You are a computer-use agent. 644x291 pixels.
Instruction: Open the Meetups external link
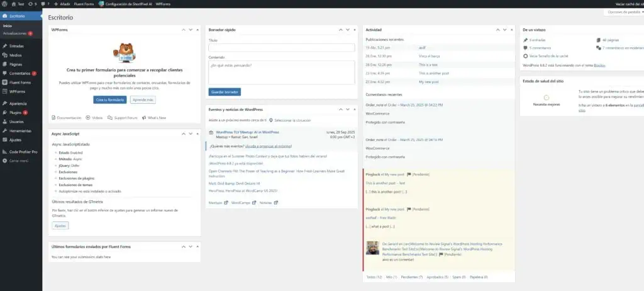218,203
